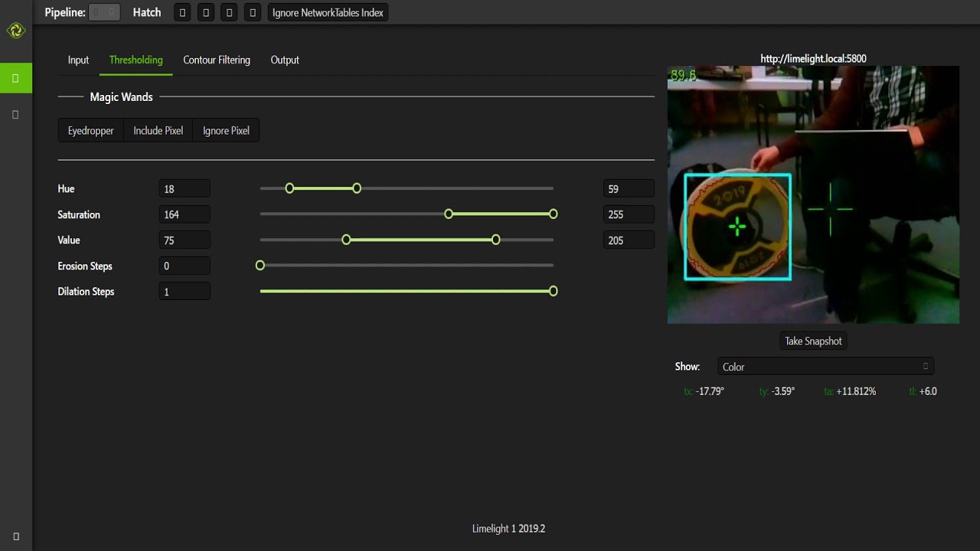Focus the Hue maximum field showing 59
This screenshot has height=551, width=980.
629,189
